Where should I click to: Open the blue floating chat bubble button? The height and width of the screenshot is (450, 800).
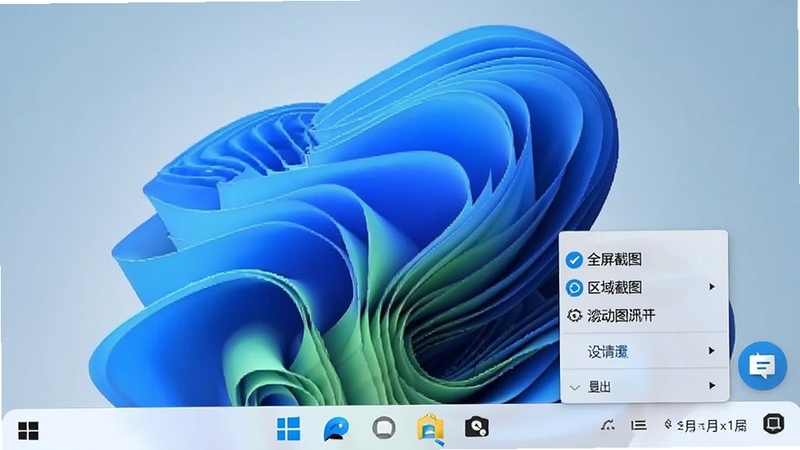pyautogui.click(x=762, y=365)
